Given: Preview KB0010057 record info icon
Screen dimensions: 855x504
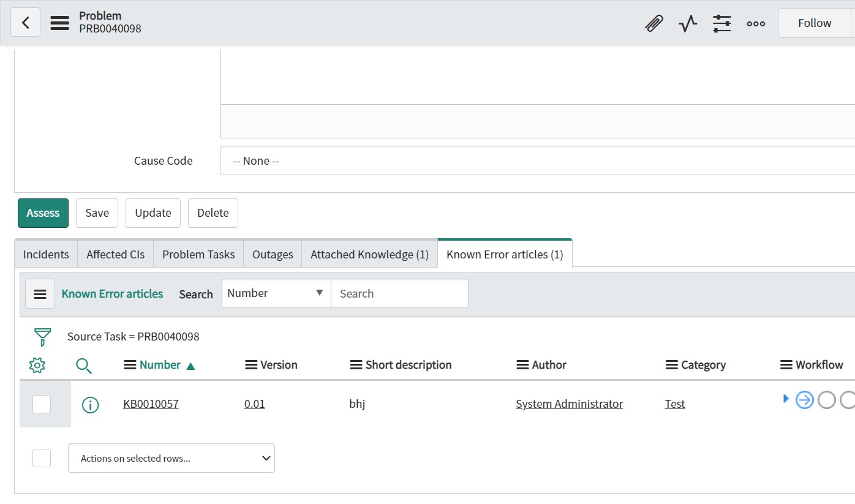Looking at the screenshot, I should point(90,404).
